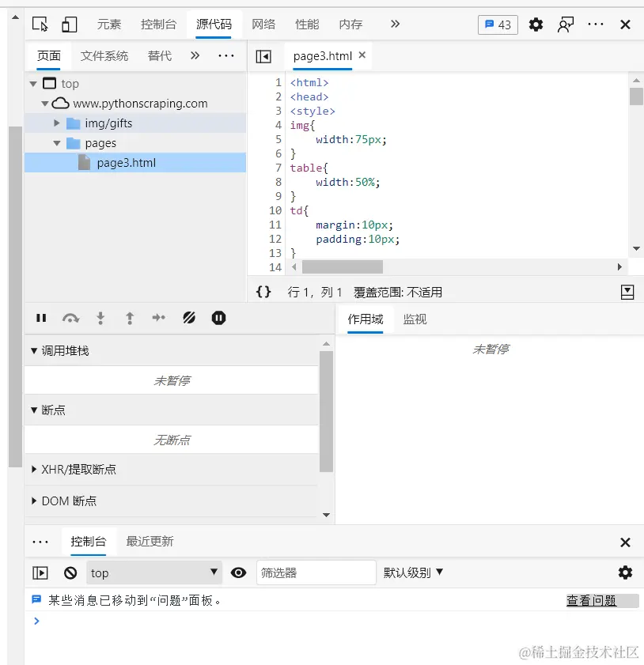The image size is (644, 665).
Task: Deactivate breakpoints toggle
Action: pos(189,318)
